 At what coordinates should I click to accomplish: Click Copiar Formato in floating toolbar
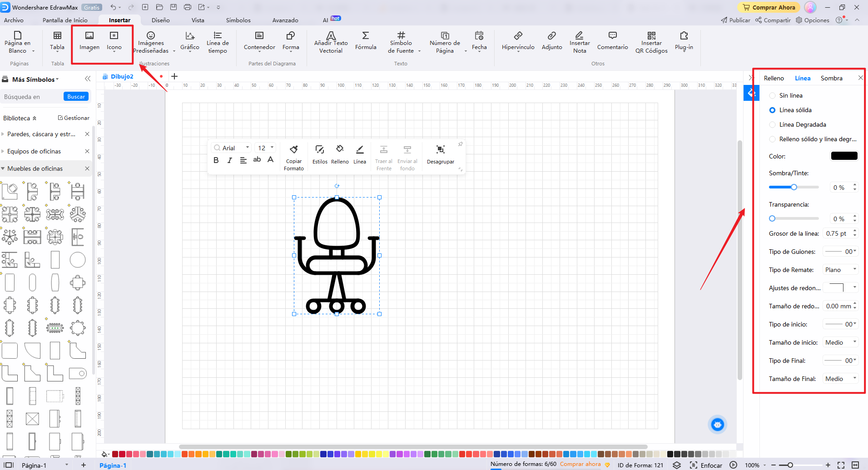294,157
